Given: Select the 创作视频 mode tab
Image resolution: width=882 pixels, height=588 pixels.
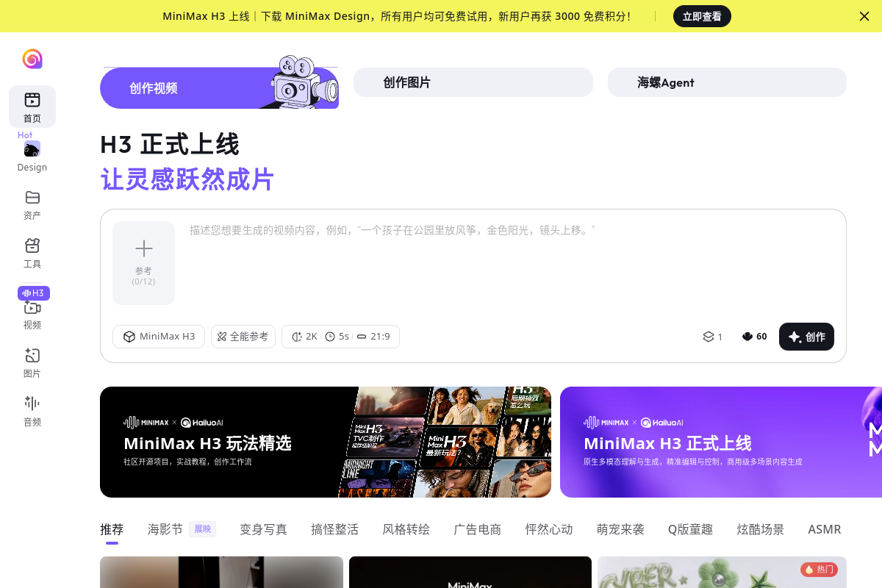Looking at the screenshot, I should (219, 88).
